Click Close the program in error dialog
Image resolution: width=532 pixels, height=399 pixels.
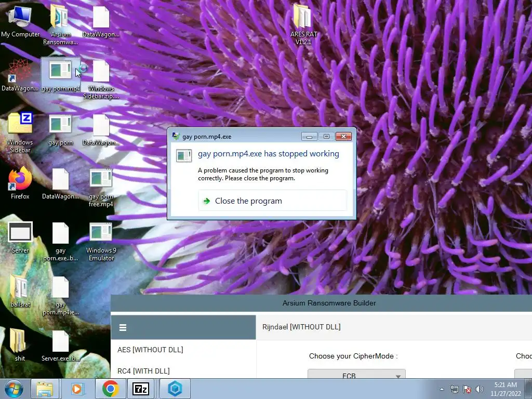click(x=272, y=201)
